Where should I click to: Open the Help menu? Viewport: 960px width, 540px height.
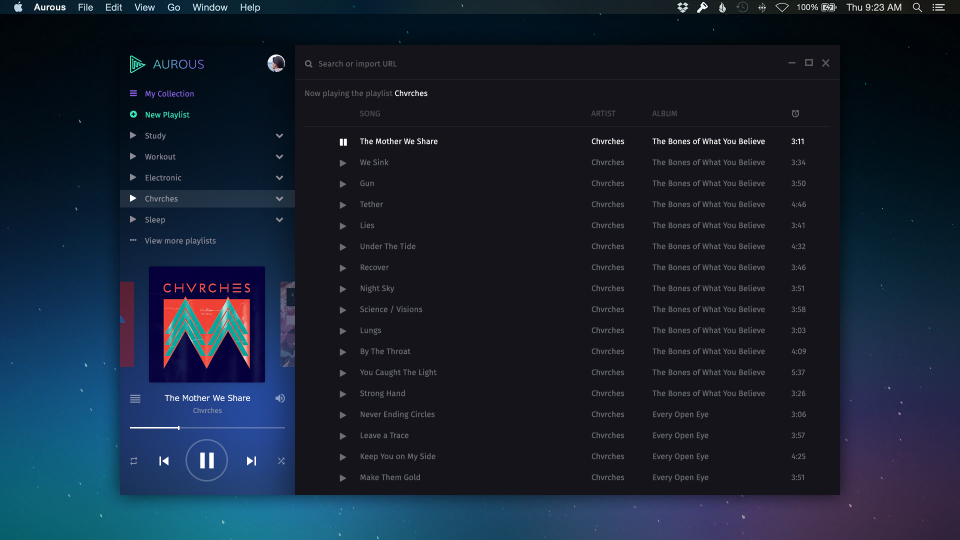pos(250,7)
